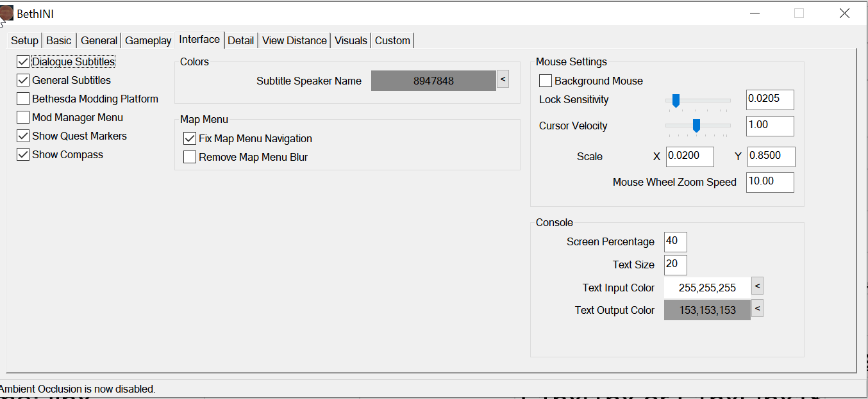Click the Map Menu group label

204,120
